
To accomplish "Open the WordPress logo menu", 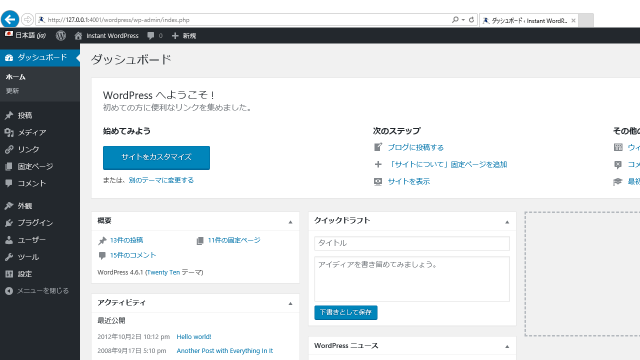I will (61, 36).
